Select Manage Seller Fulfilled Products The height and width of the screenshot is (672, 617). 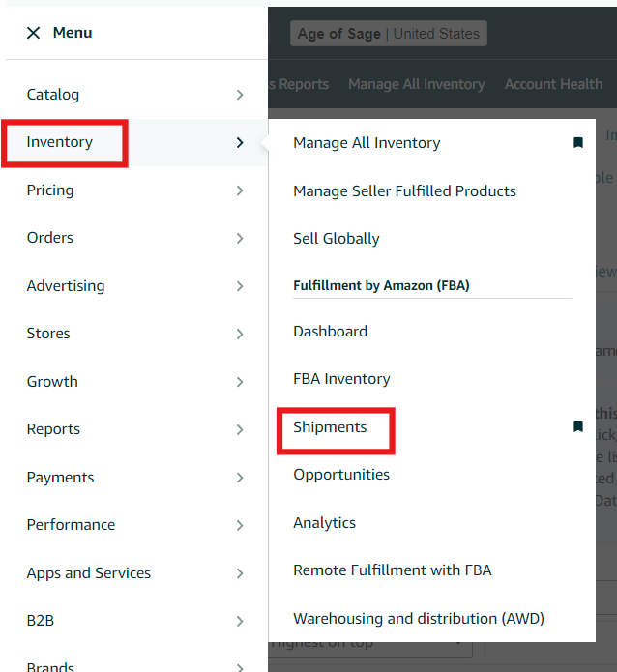(x=404, y=190)
